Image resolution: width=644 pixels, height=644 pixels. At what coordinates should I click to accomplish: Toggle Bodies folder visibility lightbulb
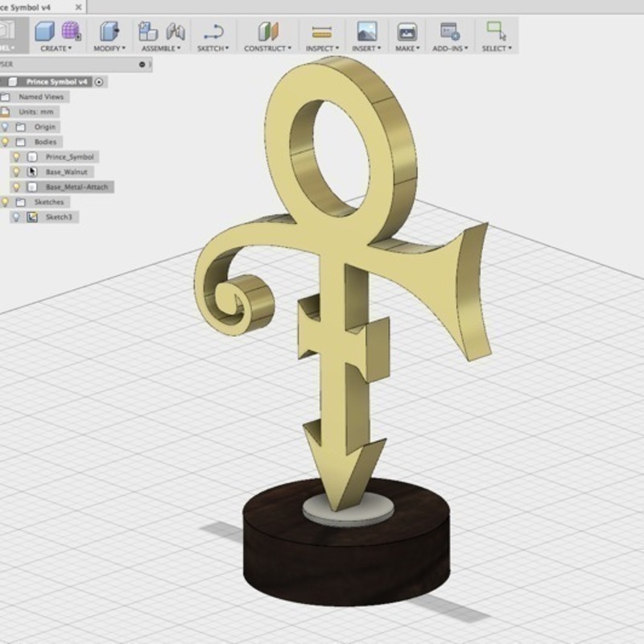(5, 142)
